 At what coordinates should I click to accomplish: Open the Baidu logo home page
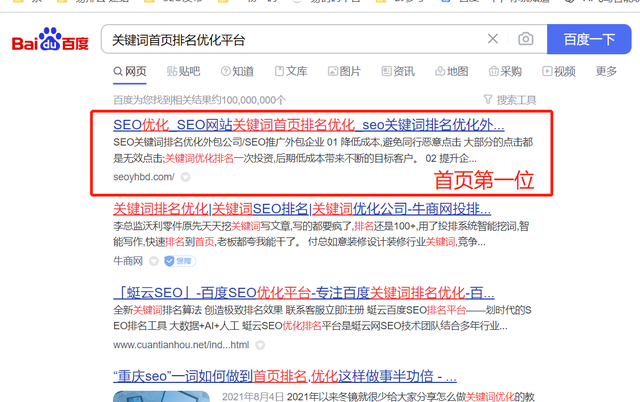point(50,40)
